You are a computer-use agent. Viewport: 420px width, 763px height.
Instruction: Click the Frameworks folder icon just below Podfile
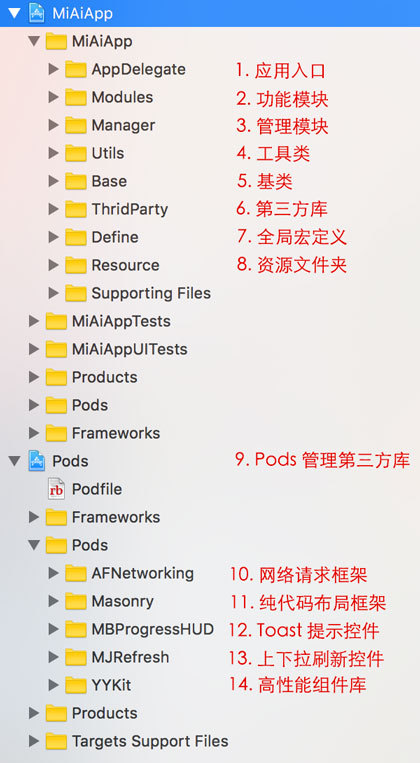pyautogui.click(x=56, y=517)
